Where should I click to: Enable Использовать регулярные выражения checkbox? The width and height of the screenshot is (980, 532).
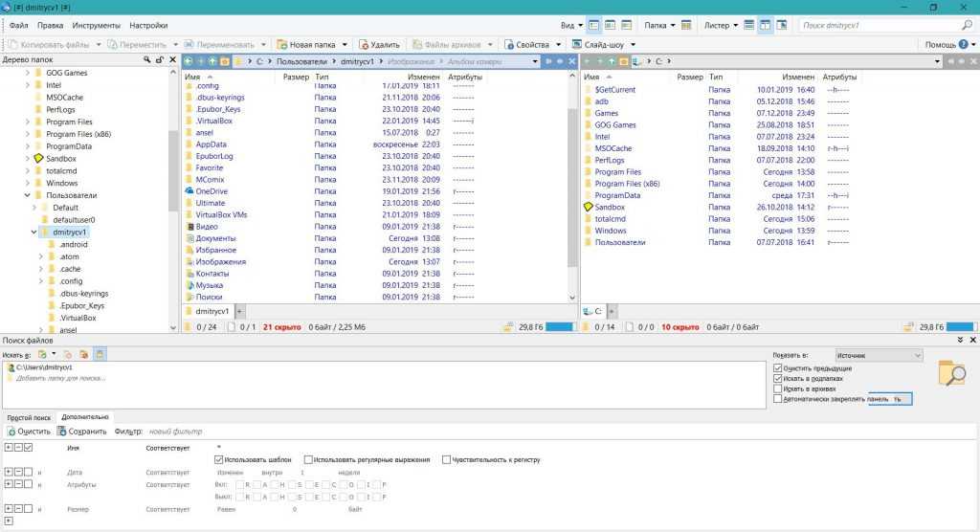[x=308, y=459]
